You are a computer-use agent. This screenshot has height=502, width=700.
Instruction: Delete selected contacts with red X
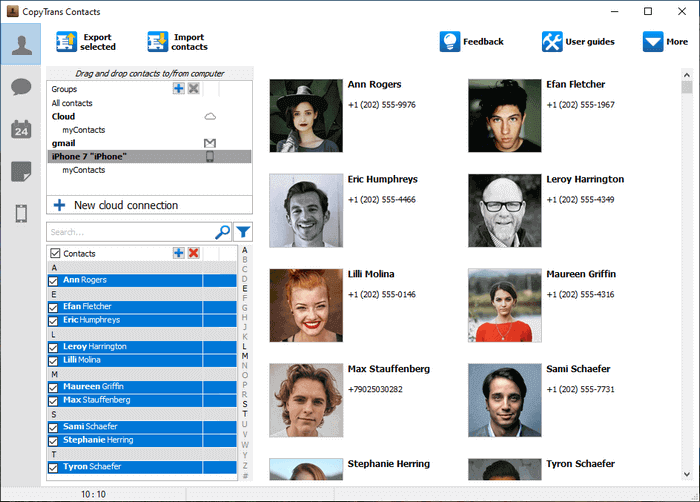click(x=193, y=253)
